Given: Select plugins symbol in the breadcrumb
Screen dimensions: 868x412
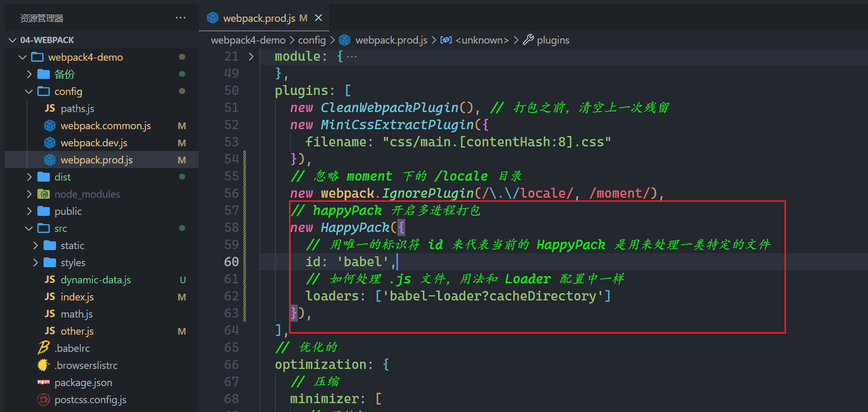Looking at the screenshot, I should pyautogui.click(x=553, y=40).
